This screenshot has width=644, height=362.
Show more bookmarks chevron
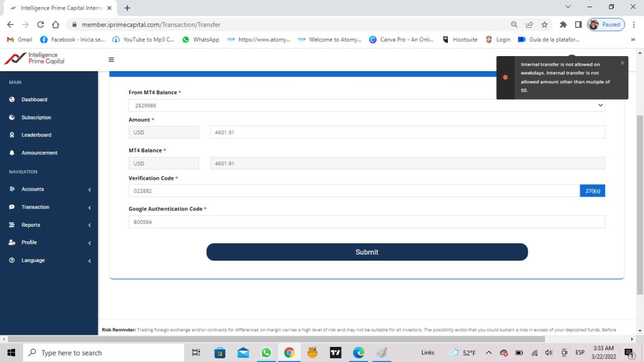tap(633, 39)
